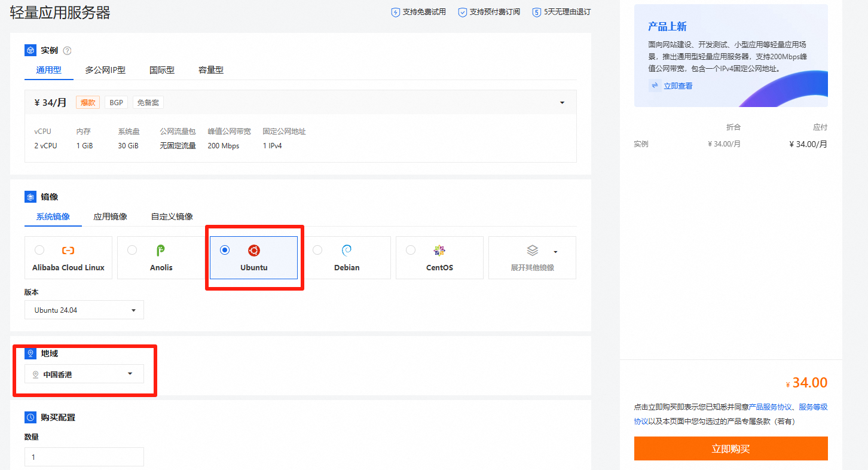Click the large orange 34.00 total price
868x470 pixels.
(810, 383)
